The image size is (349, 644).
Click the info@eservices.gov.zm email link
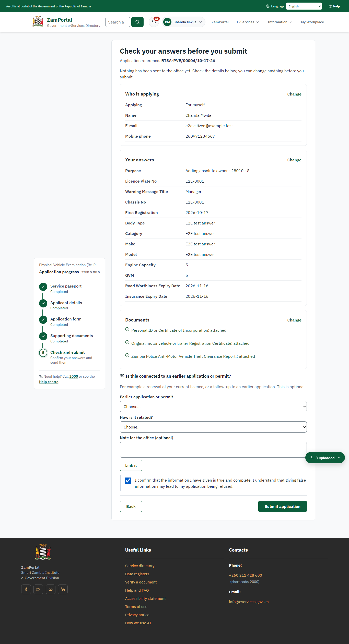point(249,602)
